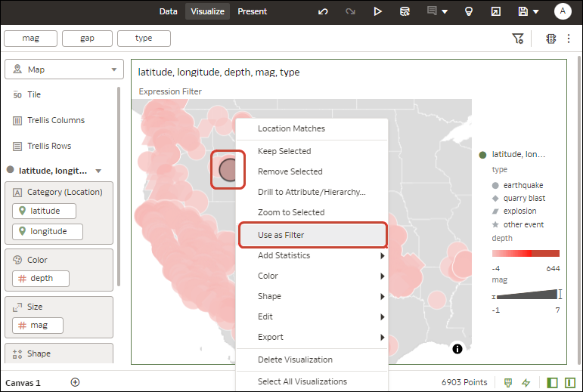This screenshot has height=392, width=583.
Task: Open the Save options dropdown arrow
Action: [x=536, y=12]
